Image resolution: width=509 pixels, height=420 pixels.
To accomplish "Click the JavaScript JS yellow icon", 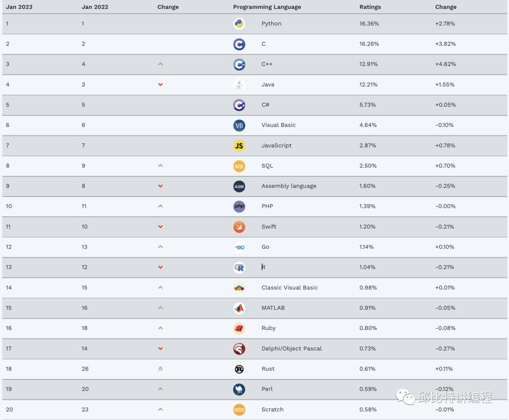I will pyautogui.click(x=239, y=146).
